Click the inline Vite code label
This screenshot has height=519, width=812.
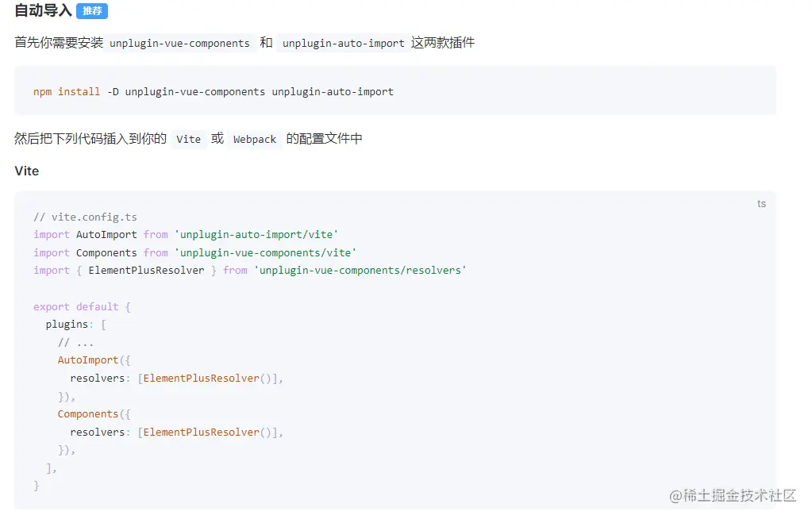pyautogui.click(x=188, y=139)
